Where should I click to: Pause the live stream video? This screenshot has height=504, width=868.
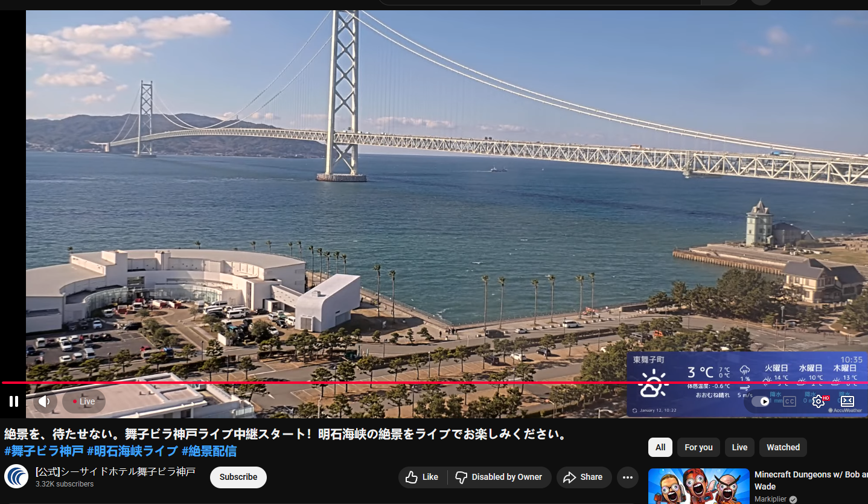14,401
